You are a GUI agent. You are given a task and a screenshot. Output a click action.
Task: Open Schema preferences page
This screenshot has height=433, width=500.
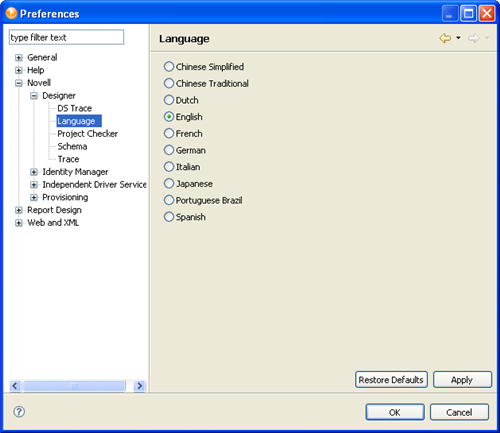(x=72, y=146)
